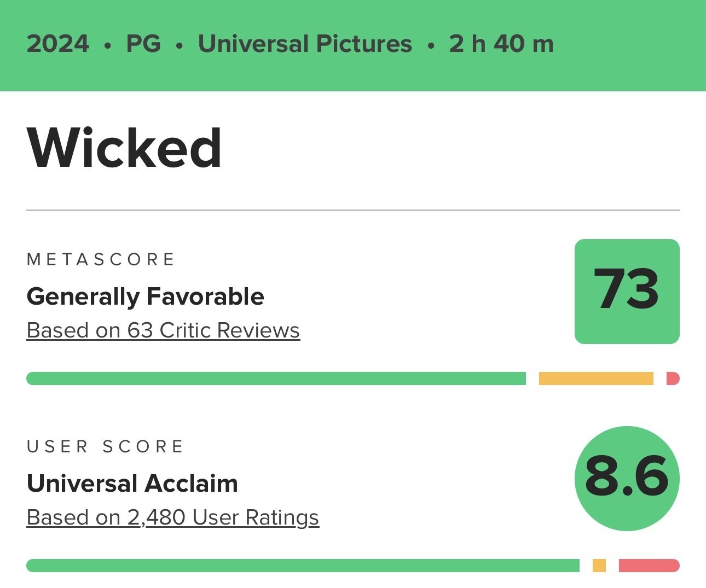706x588 pixels.
Task: Click the 2024 release year
Action: [57, 44]
